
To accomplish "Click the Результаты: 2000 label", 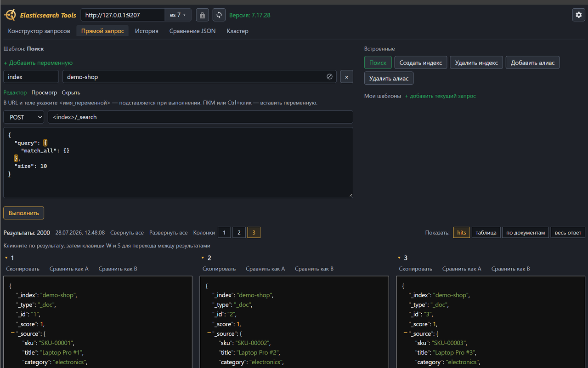I will (27, 233).
